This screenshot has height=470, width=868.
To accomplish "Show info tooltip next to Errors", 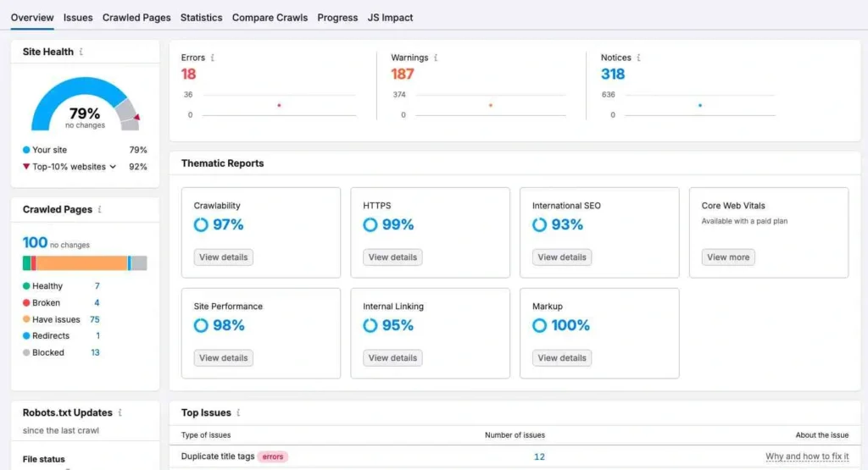I will (213, 58).
